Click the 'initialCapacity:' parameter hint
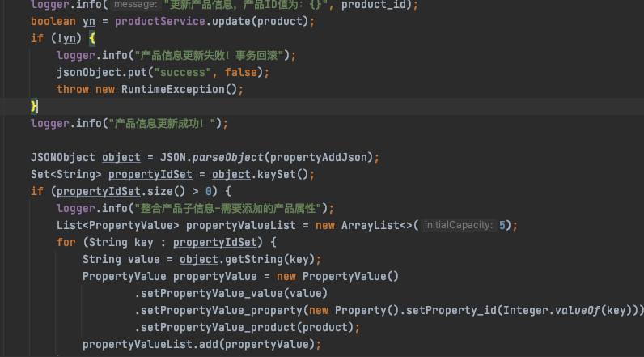644x357 pixels. point(459,225)
